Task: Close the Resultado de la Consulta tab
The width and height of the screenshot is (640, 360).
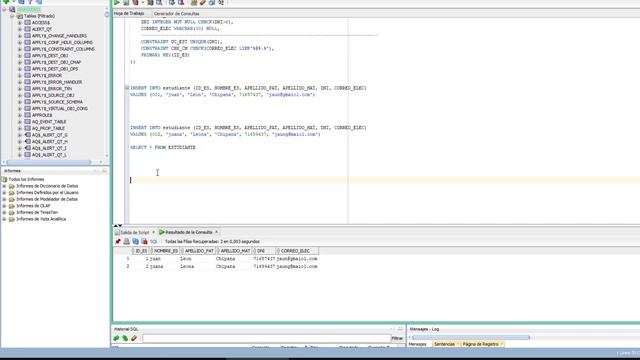Action: coord(217,232)
